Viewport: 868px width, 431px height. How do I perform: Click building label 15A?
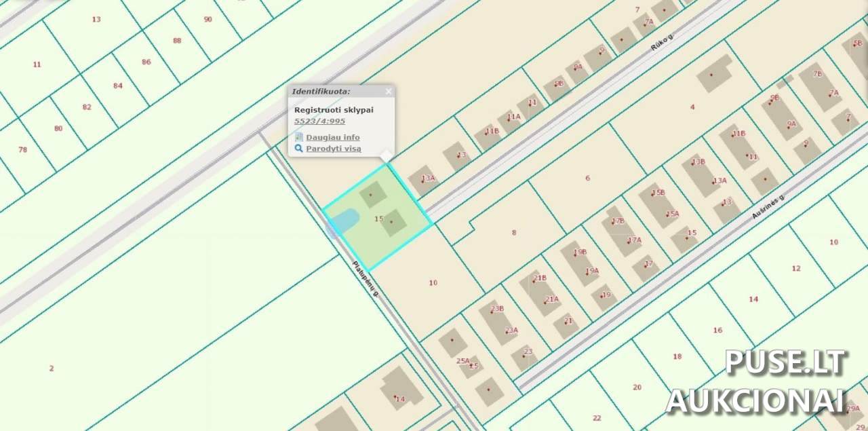[x=672, y=214]
